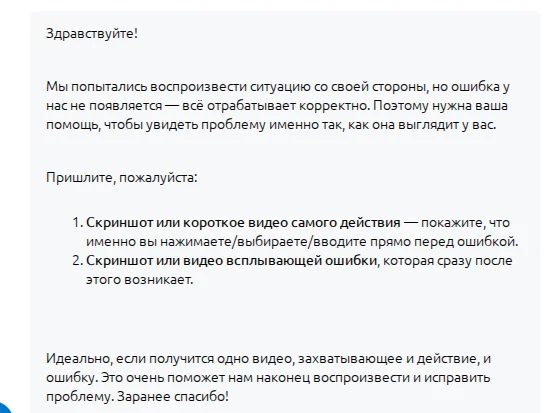Click the phrase "Идеально, если получится одно видео"

coord(169,358)
